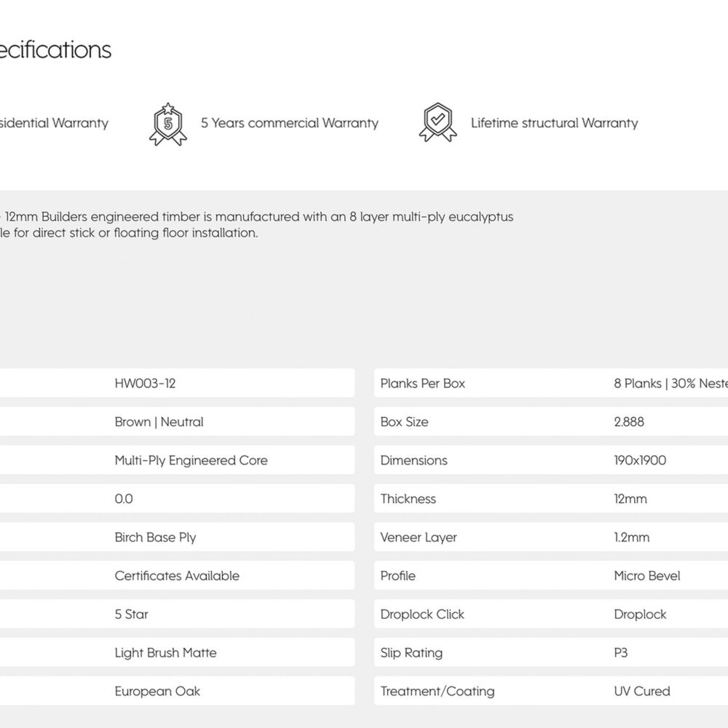
Task: Click the '12mm' thickness value
Action: (x=630, y=499)
